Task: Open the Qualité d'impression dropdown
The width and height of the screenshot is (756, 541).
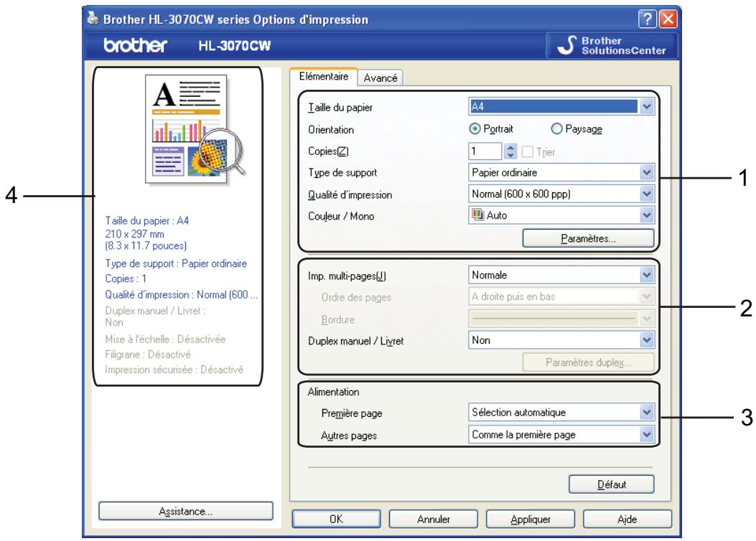Action: click(561, 194)
